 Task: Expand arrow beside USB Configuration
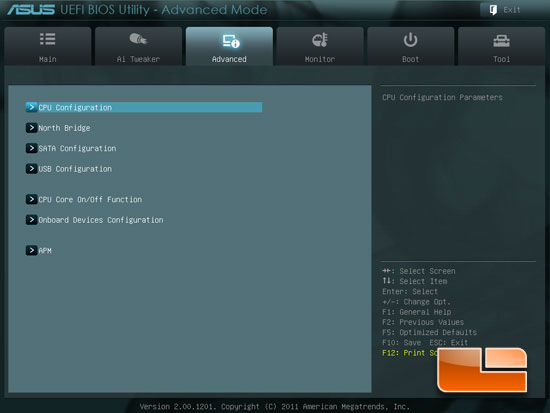tap(32, 168)
